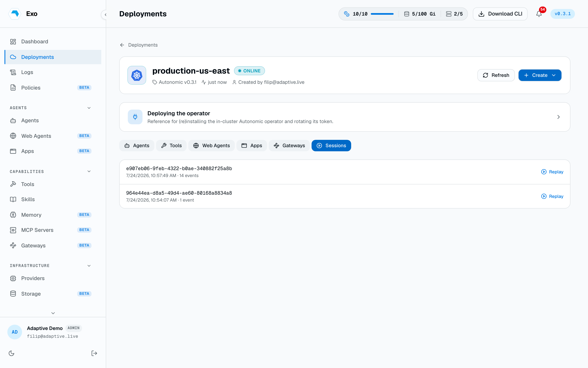Screen dimensions: 588x368
Task: Click 'Created by filip@adaptive.live' text
Action: point(271,82)
